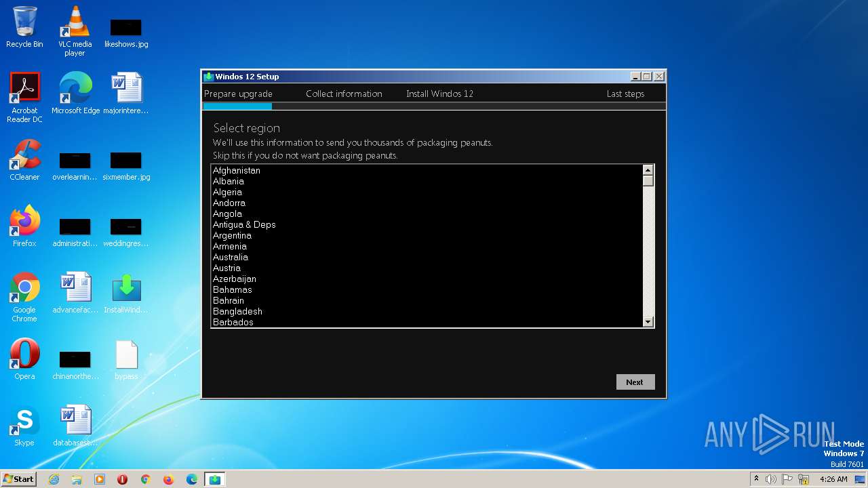Select the advancefac... Word document icon

click(75, 292)
